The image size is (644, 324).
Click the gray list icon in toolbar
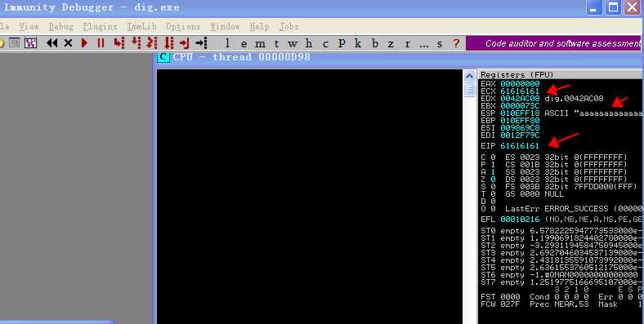point(15,42)
